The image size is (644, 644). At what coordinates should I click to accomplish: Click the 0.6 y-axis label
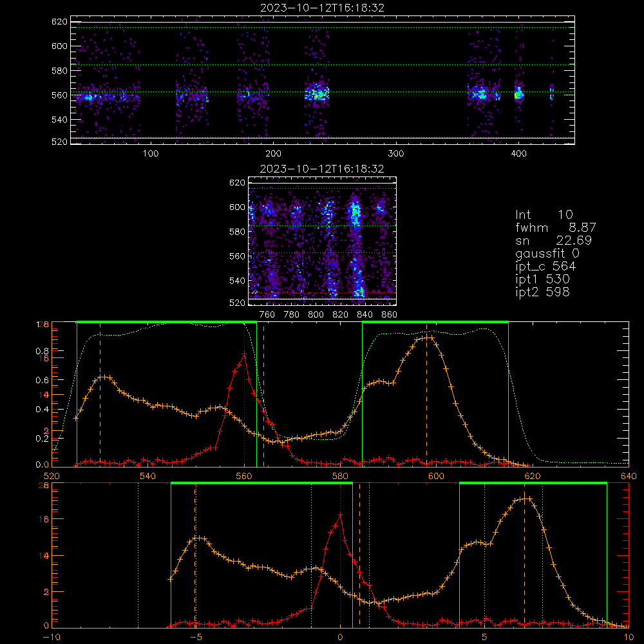tap(43, 381)
